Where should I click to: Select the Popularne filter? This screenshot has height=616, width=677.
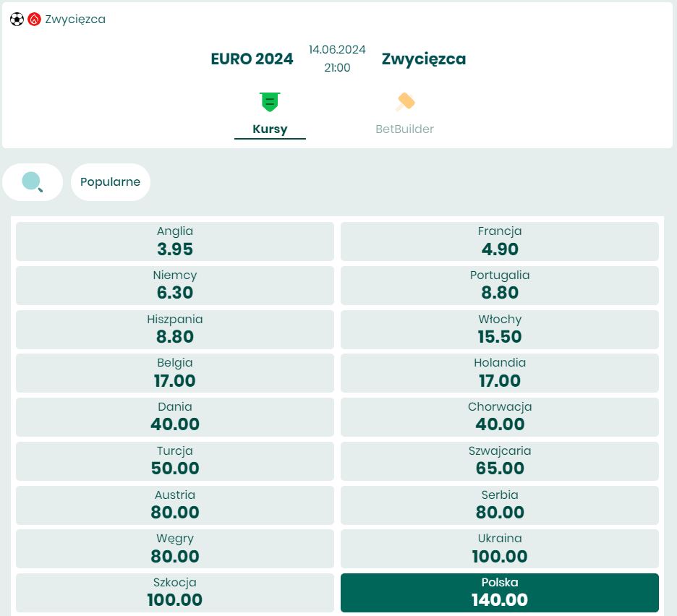110,181
